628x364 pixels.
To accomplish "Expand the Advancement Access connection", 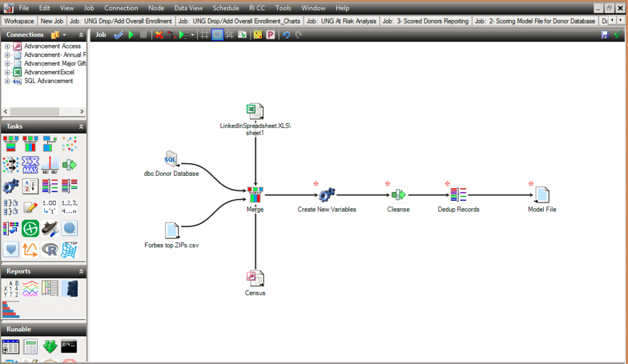I will coord(7,46).
